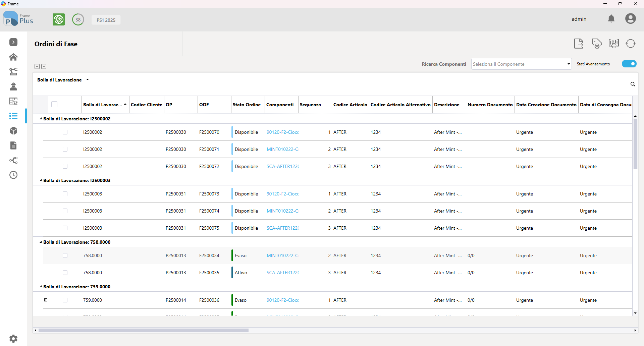Check the row for ODF F2500072
Viewport: 644px width, 346px height.
click(65, 166)
